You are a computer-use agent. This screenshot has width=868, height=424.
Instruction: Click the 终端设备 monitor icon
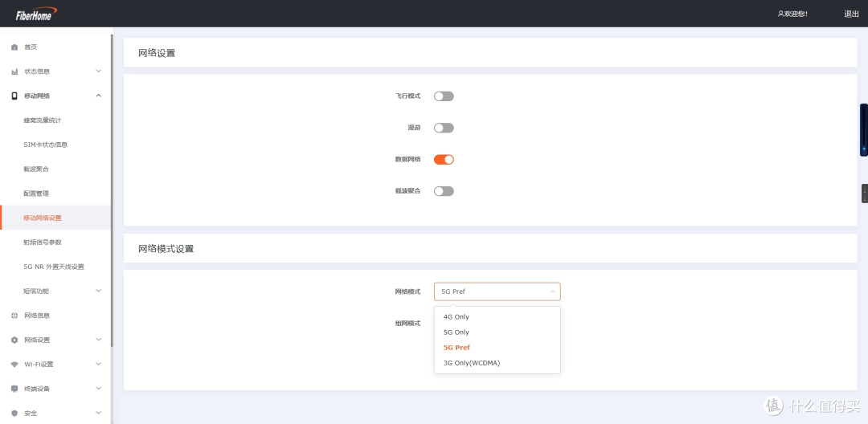point(14,389)
